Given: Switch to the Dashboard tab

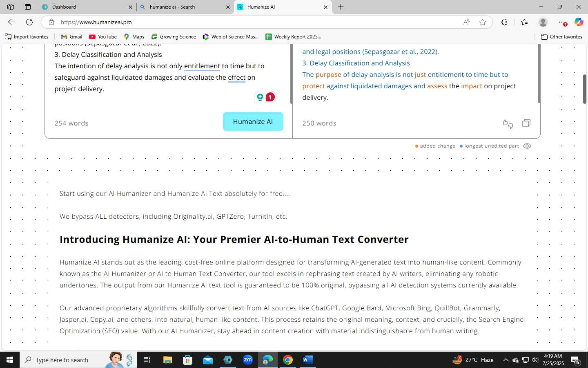Looking at the screenshot, I should [87, 7].
